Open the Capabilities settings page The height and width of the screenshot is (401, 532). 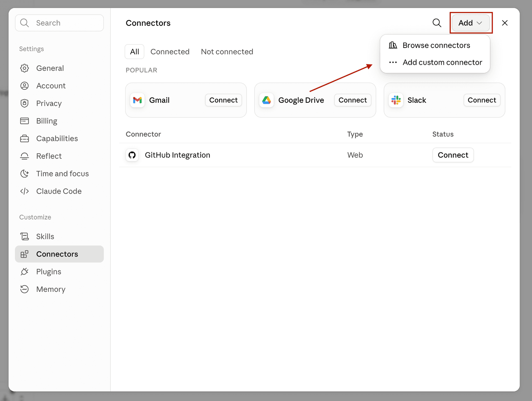point(59,139)
